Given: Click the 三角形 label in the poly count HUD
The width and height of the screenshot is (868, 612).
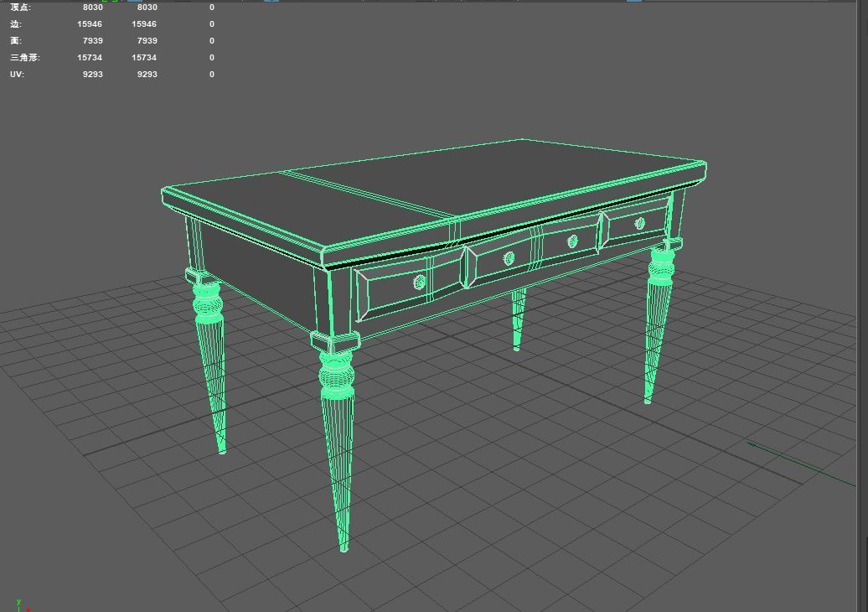Looking at the screenshot, I should [25, 57].
